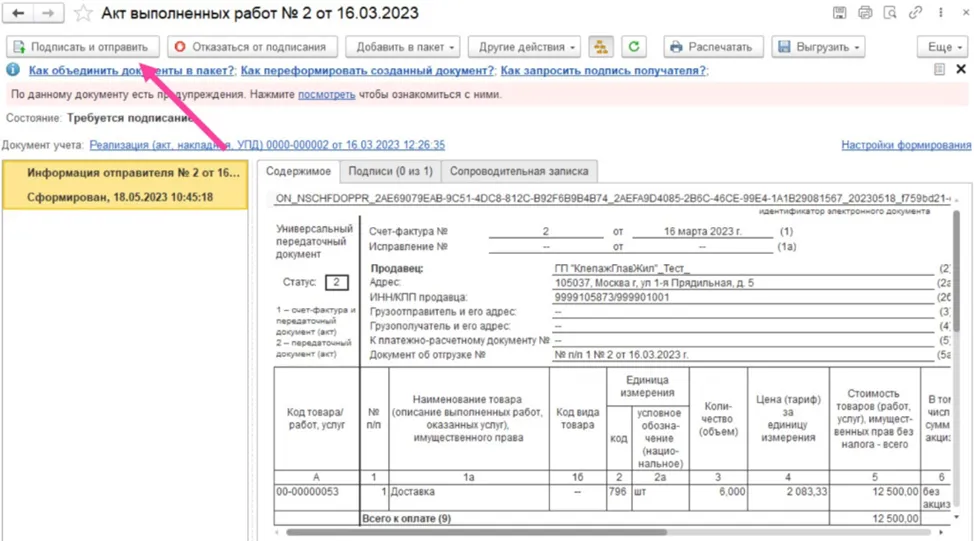Open link Как запросить подпись получателя?

click(x=603, y=70)
